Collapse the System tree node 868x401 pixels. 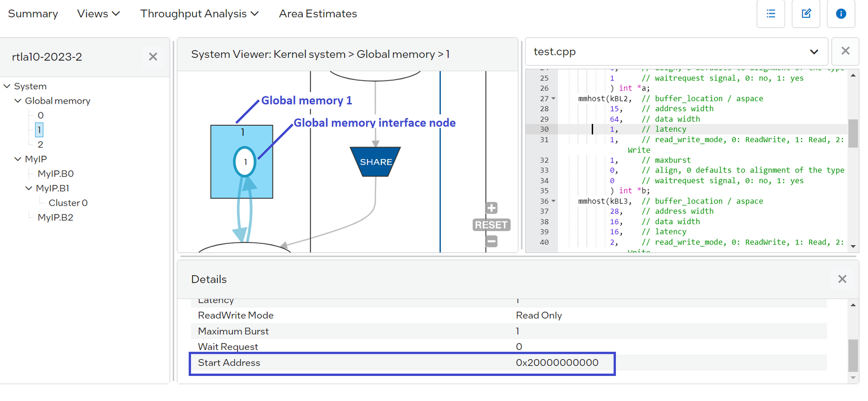[7, 86]
